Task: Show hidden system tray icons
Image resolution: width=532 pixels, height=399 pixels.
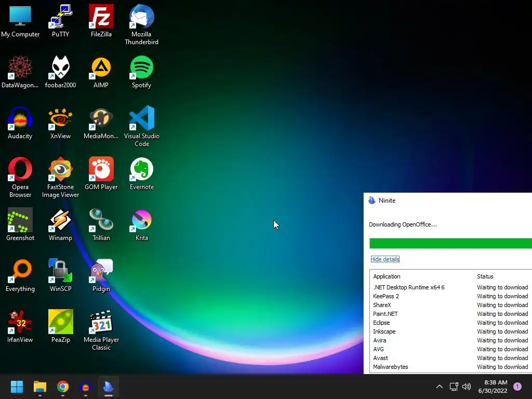Action: 440,387
